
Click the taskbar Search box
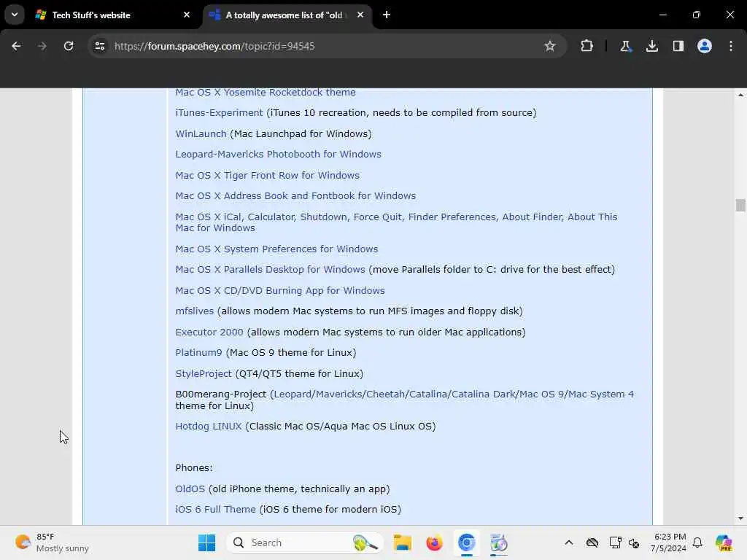point(305,542)
